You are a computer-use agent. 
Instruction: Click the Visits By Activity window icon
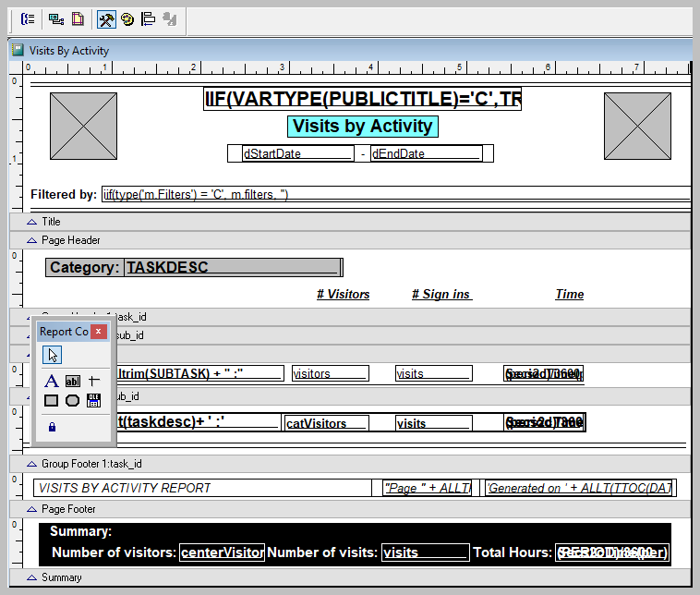click(18, 50)
